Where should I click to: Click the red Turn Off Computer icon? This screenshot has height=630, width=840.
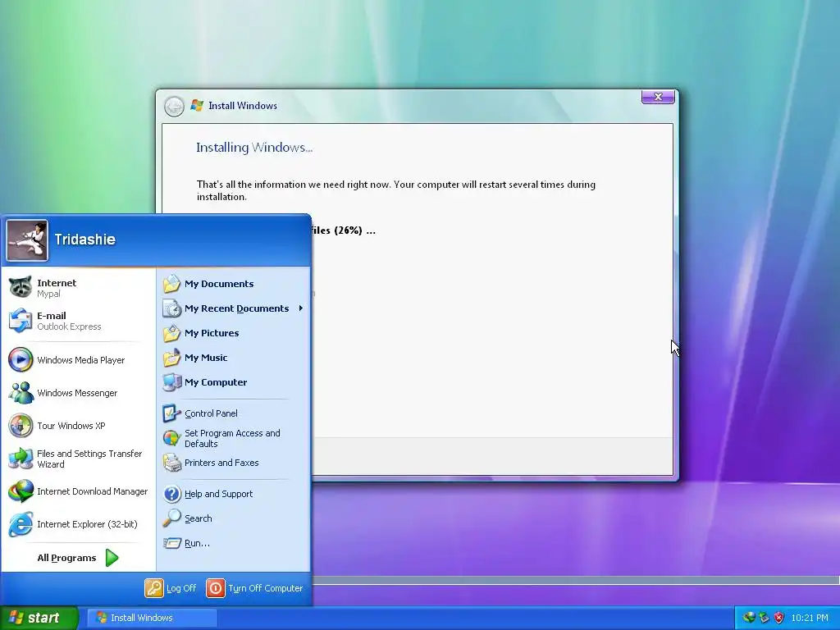coord(216,587)
